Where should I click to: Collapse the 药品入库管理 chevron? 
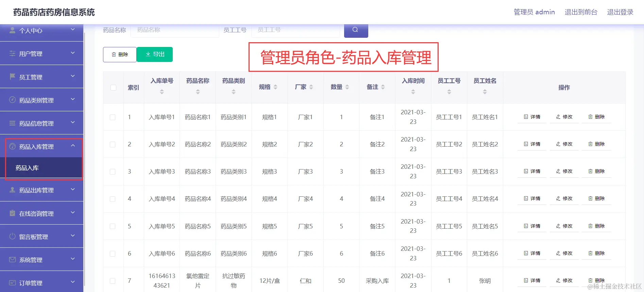tap(73, 146)
